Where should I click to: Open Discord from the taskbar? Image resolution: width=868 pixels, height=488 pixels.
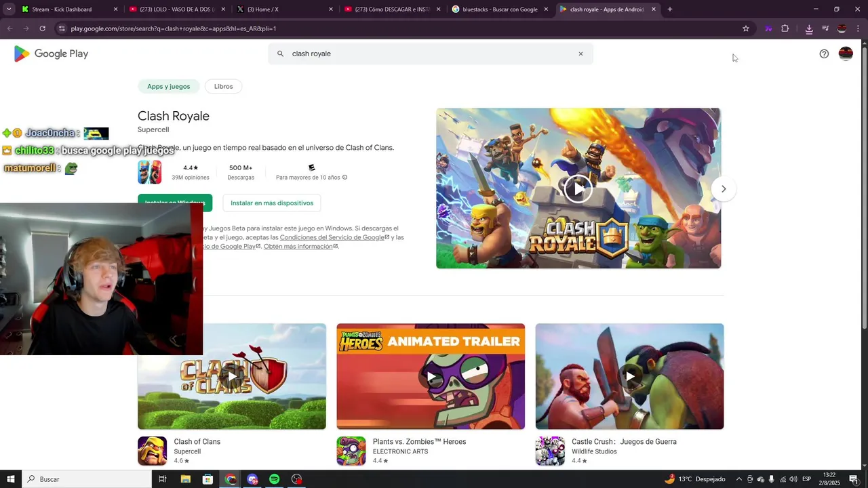click(x=252, y=479)
